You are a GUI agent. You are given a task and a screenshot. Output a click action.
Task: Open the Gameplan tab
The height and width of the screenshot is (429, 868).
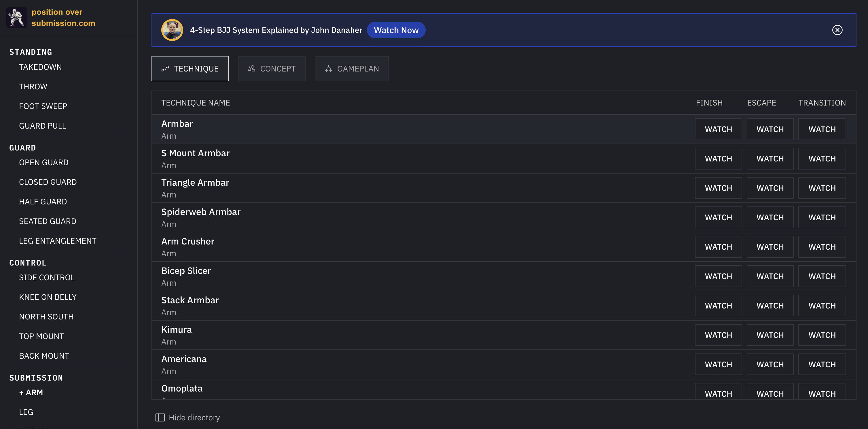click(352, 69)
